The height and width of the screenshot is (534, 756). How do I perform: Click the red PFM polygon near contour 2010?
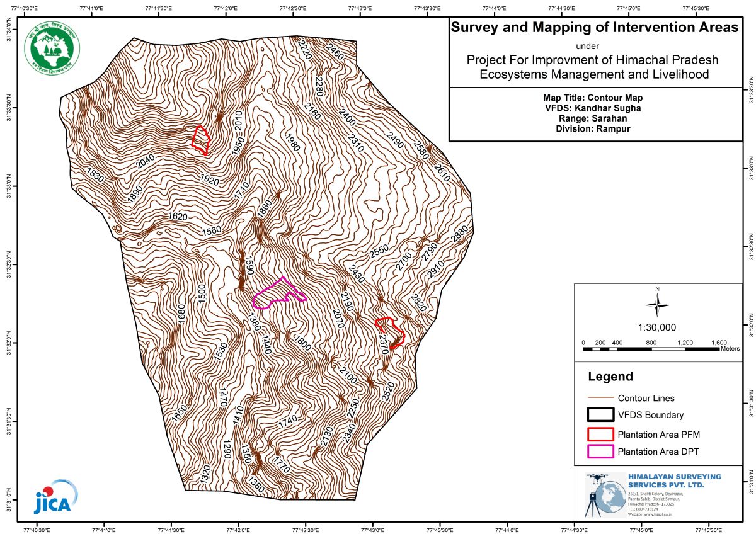coord(201,140)
